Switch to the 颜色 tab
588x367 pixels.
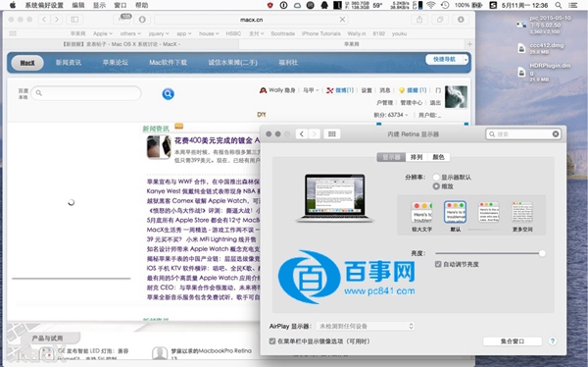438,157
